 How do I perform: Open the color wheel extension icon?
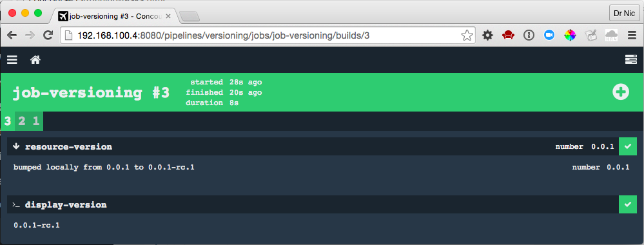(x=570, y=35)
